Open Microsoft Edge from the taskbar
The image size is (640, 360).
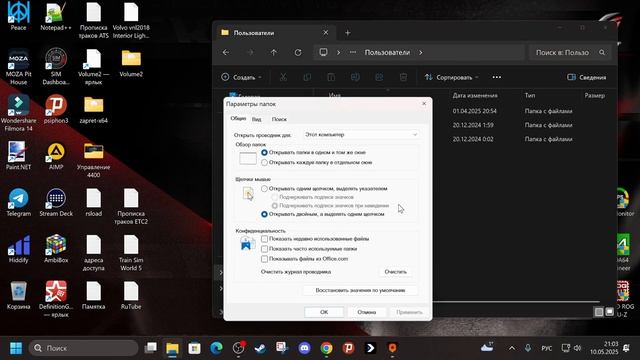click(216, 348)
